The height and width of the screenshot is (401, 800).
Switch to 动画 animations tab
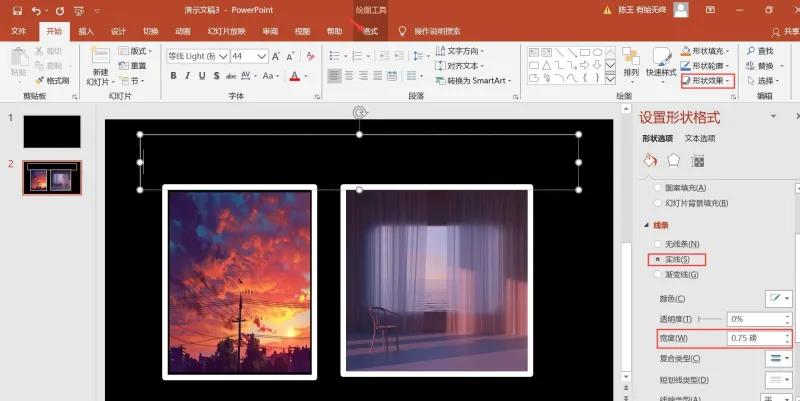183,31
